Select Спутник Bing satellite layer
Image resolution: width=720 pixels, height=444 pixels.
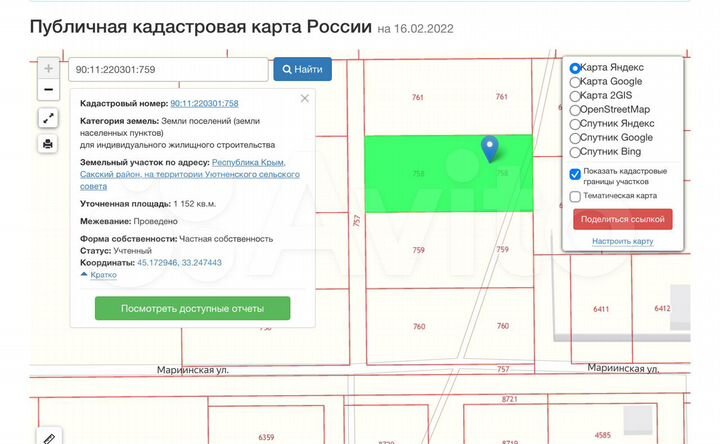[575, 152]
